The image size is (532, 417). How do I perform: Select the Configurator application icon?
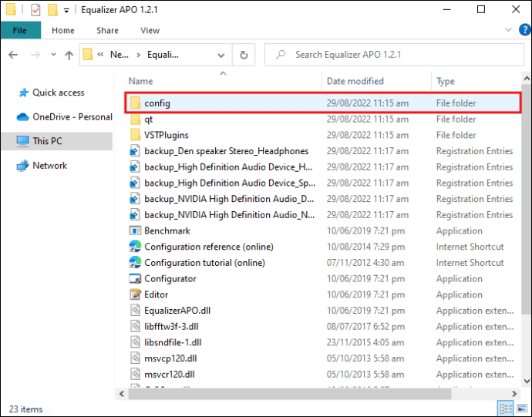(x=135, y=278)
